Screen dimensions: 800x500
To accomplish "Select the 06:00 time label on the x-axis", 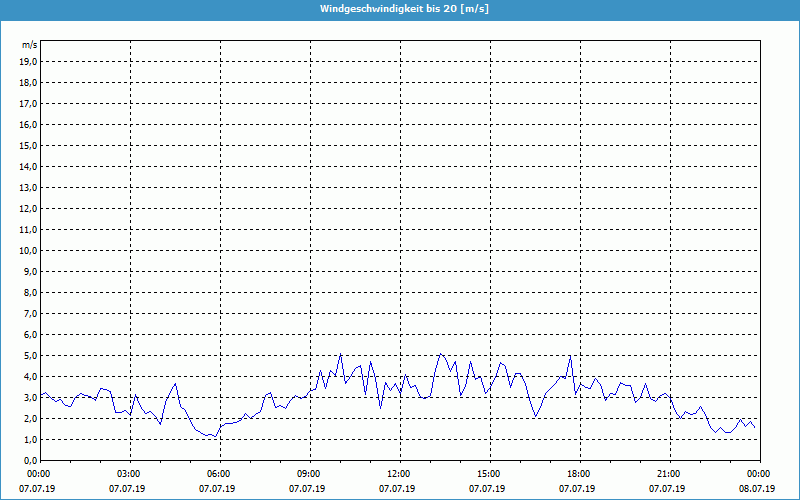I will pyautogui.click(x=219, y=473).
